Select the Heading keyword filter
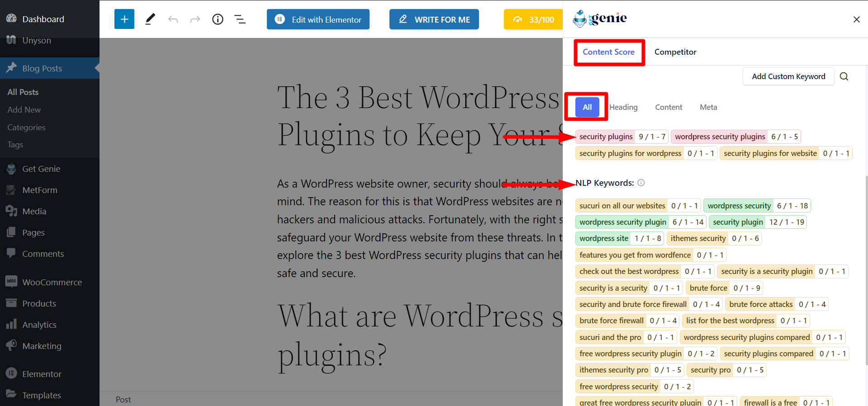The height and width of the screenshot is (406, 868). click(x=623, y=107)
